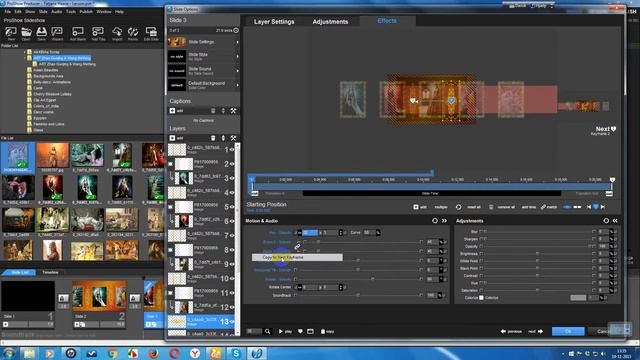Image resolution: width=640 pixels, height=360 pixels.
Task: Click the remove all keyframes trash icon
Action: tap(491, 207)
